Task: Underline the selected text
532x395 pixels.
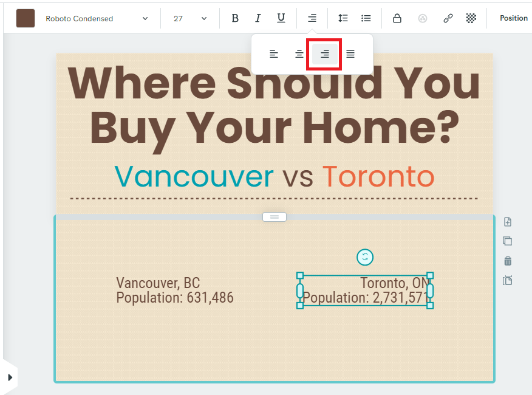Action: pos(281,18)
